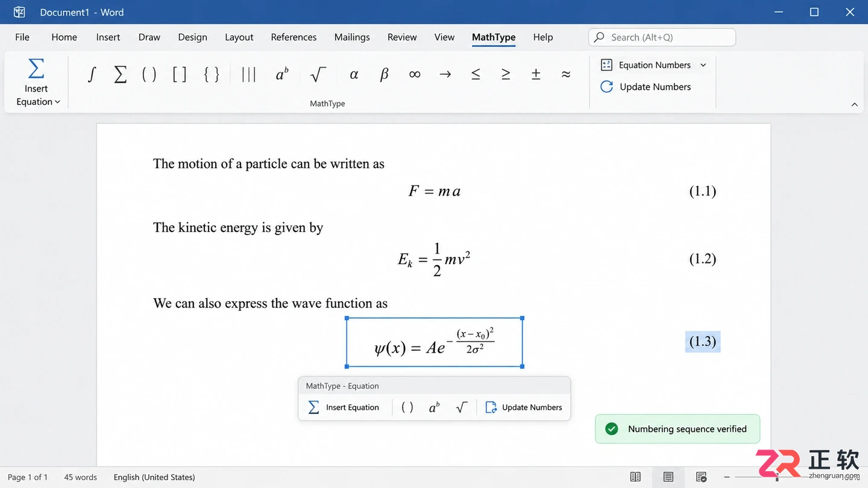Insert superscript template from the ribbon
This screenshot has height=488, width=868.
pos(282,74)
